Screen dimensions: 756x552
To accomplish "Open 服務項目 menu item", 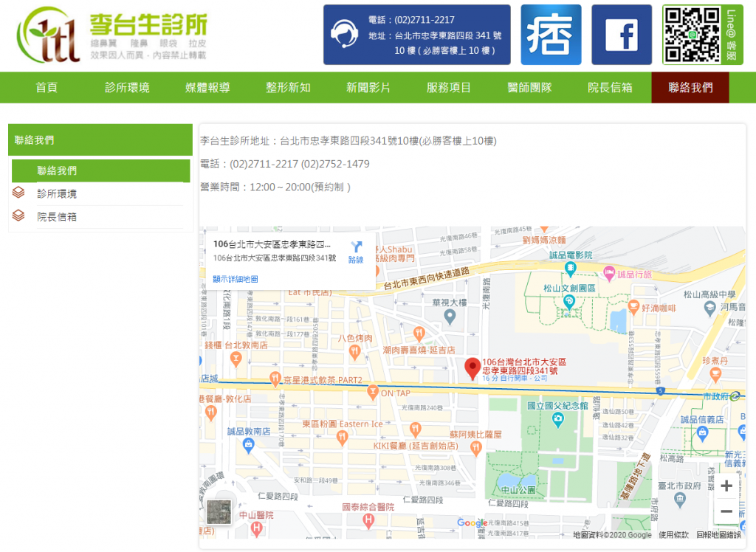I will pos(449,87).
